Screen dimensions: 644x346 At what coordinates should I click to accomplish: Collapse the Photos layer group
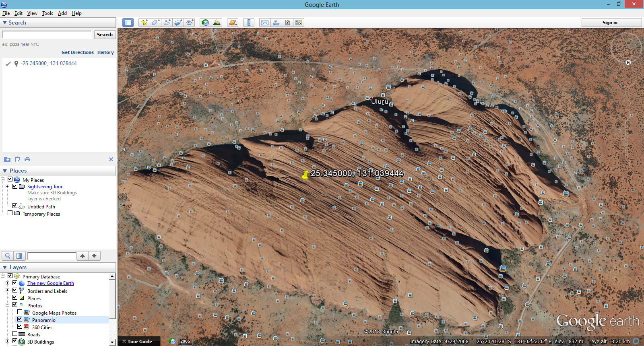click(x=7, y=305)
